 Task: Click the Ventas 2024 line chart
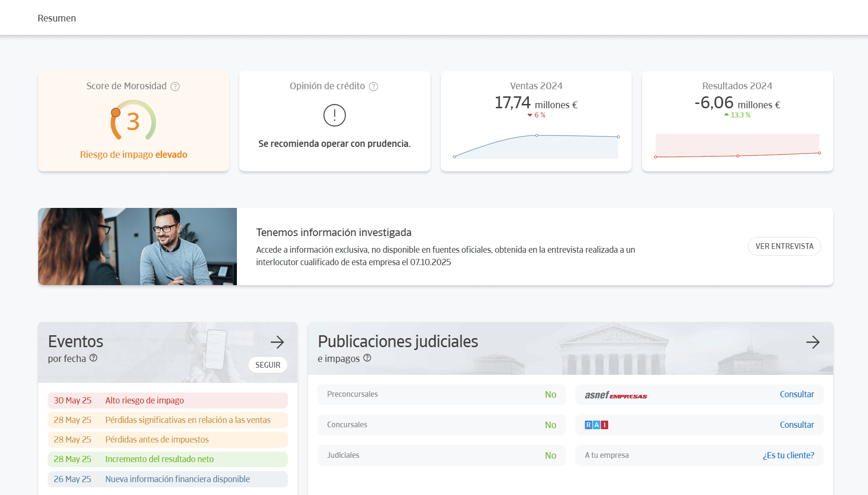point(536,146)
